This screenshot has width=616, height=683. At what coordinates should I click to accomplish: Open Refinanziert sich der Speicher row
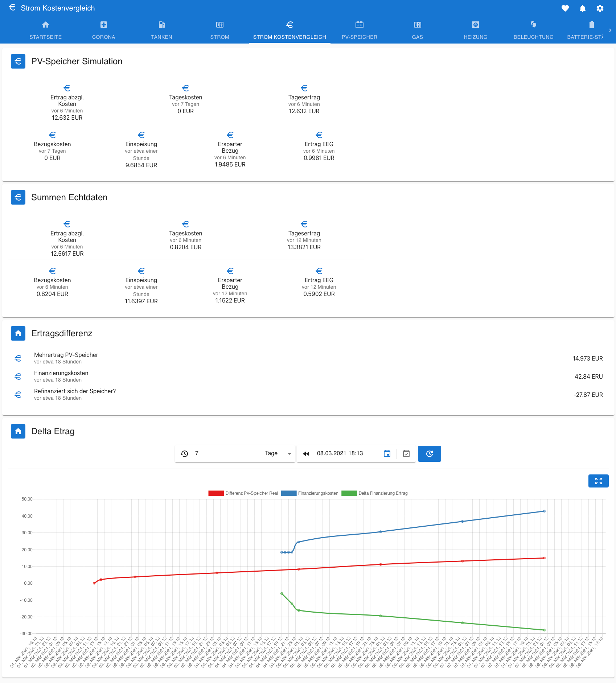[x=308, y=395]
